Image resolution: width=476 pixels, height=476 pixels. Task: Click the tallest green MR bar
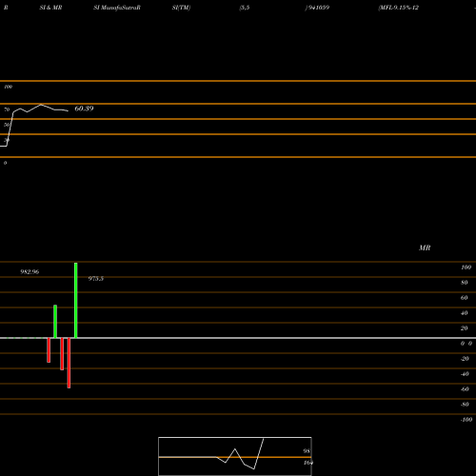click(x=76, y=300)
